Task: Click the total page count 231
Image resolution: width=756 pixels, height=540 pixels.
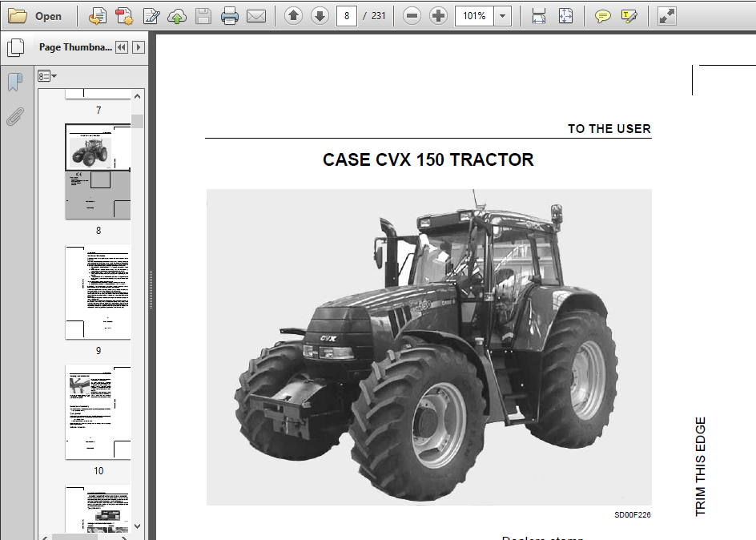Action: click(379, 16)
